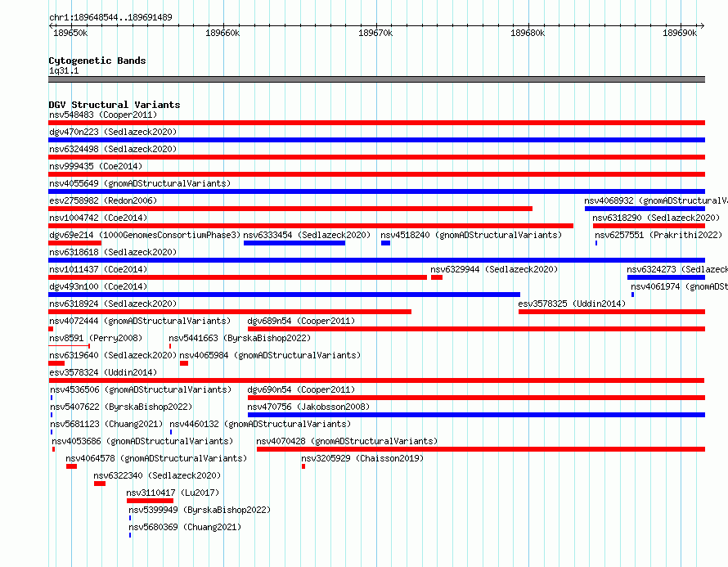The image size is (728, 567).
Task: Click the blue bar under nsv470756 (Jakobsson2008)
Action: (x=476, y=415)
